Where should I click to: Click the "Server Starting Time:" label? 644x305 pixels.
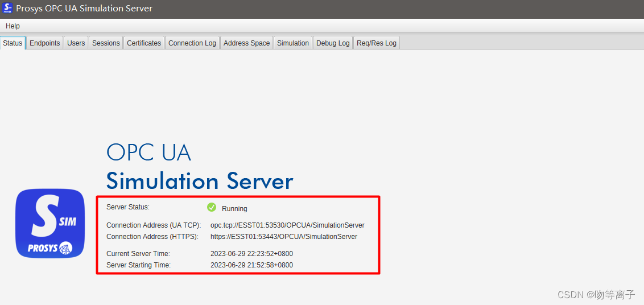click(138, 265)
